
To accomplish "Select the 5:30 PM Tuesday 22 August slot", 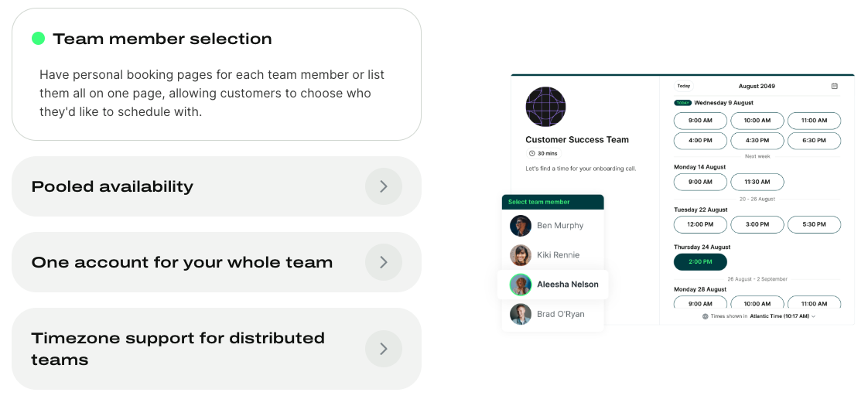I will point(815,224).
